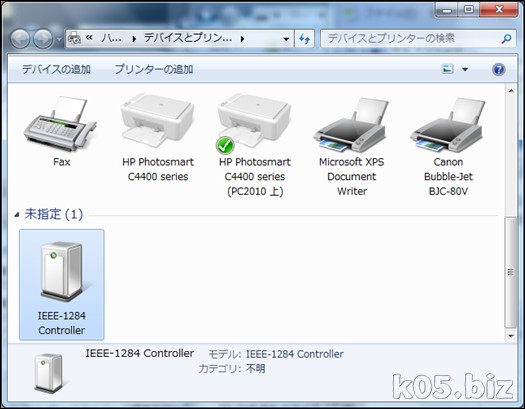Click the forward navigation arrow

tap(43, 39)
